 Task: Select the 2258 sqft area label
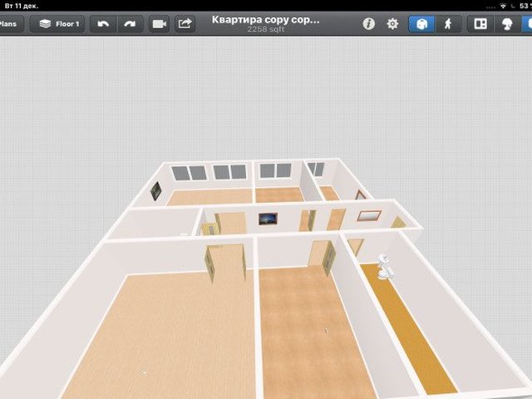266,30
